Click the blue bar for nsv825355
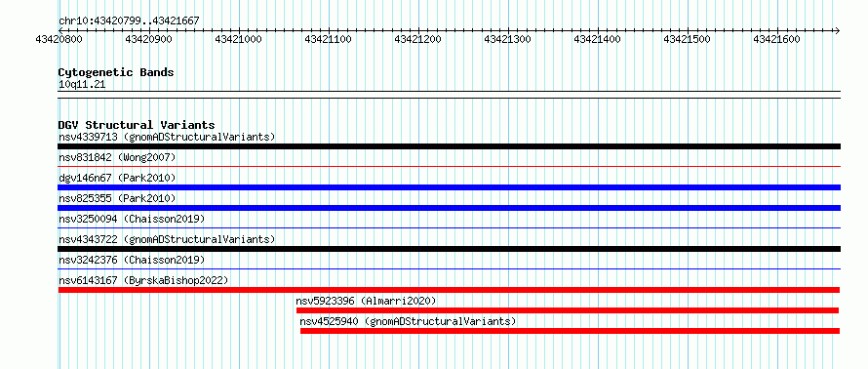The height and width of the screenshot is (369, 868). (449, 208)
